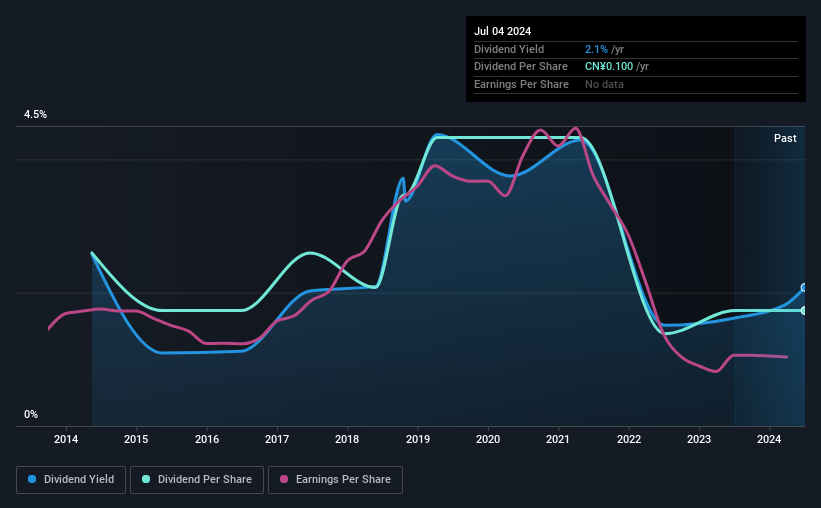Click the '2.1%' dividend yield value

coord(596,49)
